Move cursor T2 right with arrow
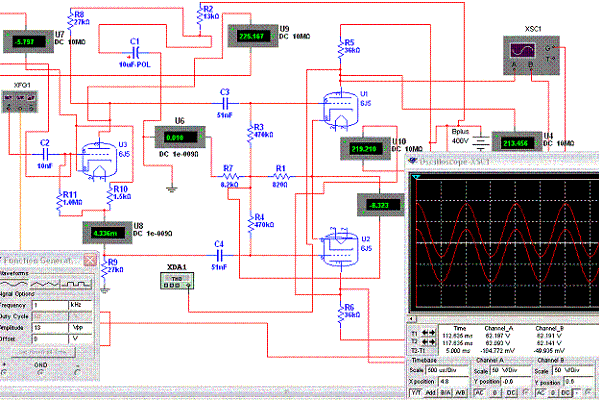The image size is (599, 401). (432, 341)
